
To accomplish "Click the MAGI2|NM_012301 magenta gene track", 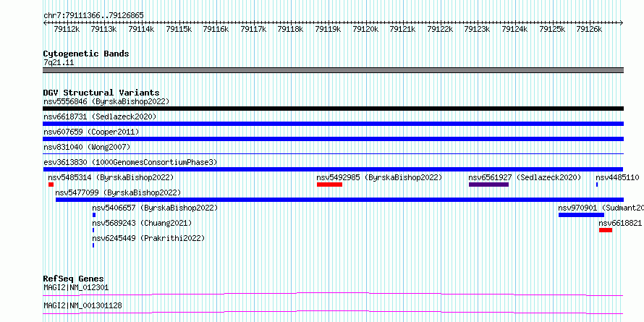I will click(333, 294).
